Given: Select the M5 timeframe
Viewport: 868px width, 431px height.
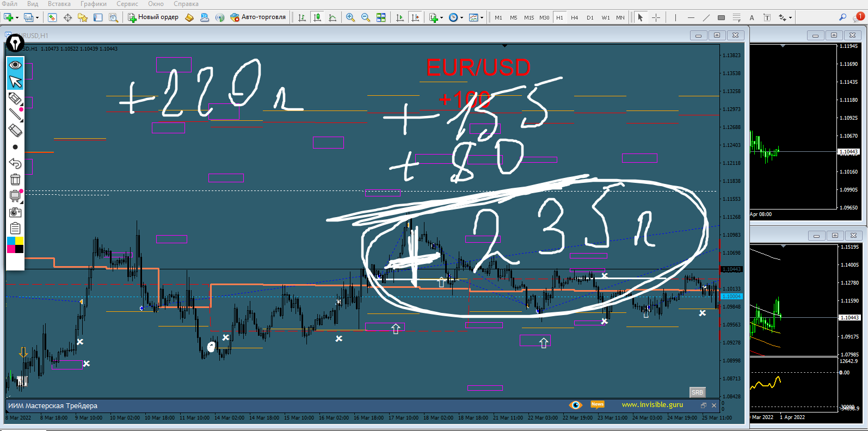Looking at the screenshot, I should pos(514,17).
